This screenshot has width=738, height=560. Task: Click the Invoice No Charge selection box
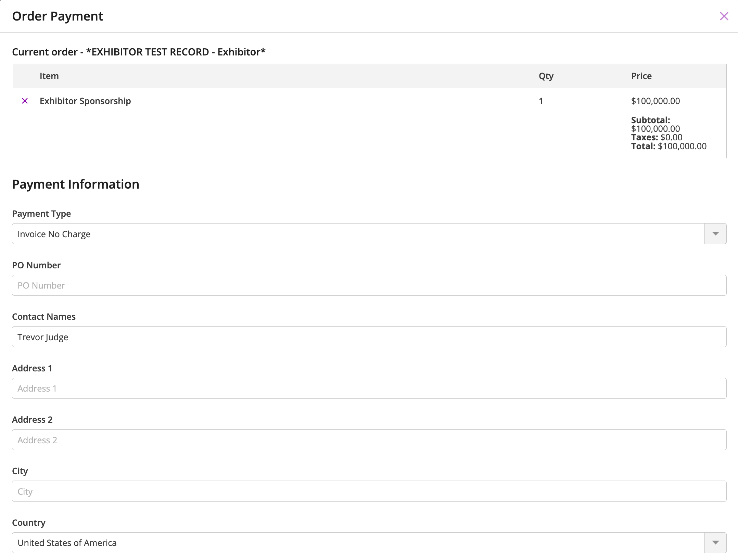pyautogui.click(x=358, y=234)
